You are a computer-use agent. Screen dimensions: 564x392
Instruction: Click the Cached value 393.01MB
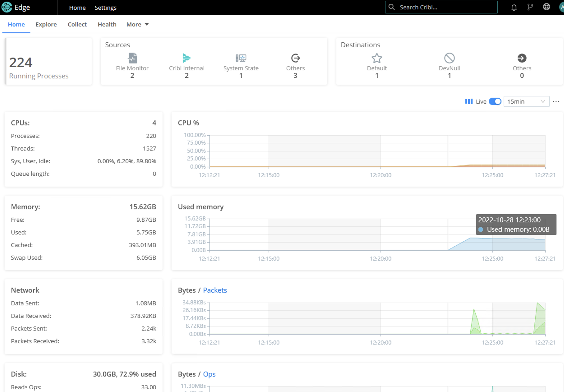click(x=142, y=245)
